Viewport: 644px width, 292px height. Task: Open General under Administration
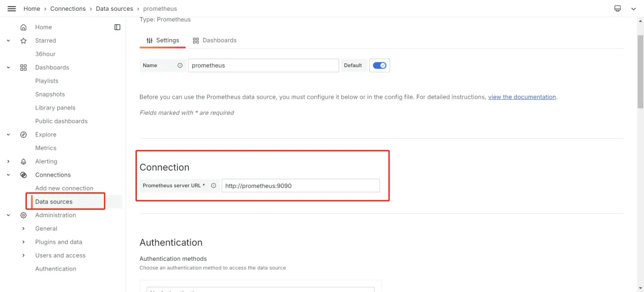(46, 229)
